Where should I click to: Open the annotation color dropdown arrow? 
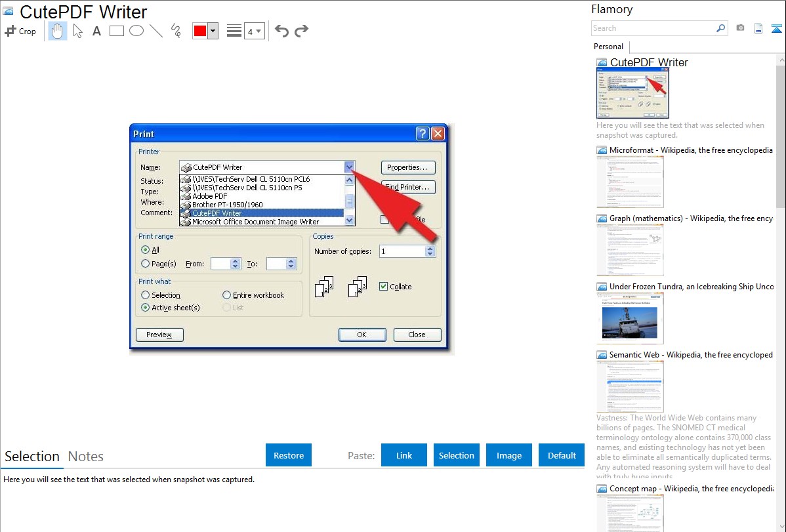pos(213,31)
